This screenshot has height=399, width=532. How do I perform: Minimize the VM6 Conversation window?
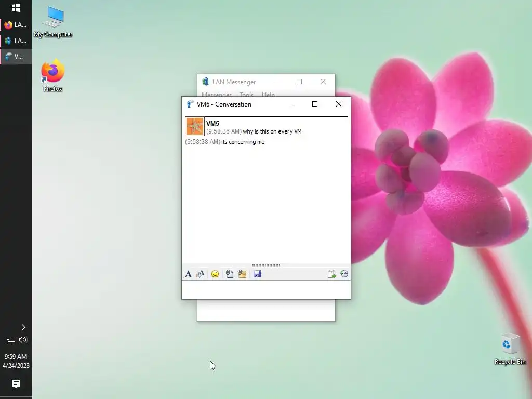291,104
